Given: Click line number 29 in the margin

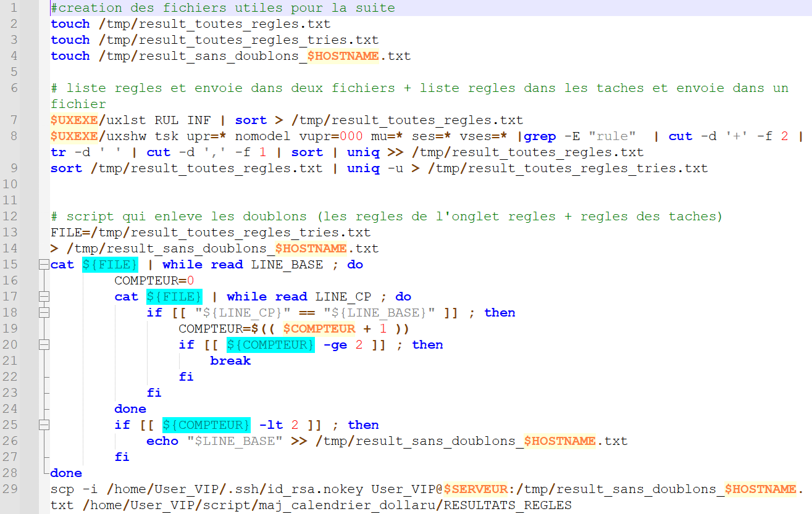Looking at the screenshot, I should [x=10, y=489].
